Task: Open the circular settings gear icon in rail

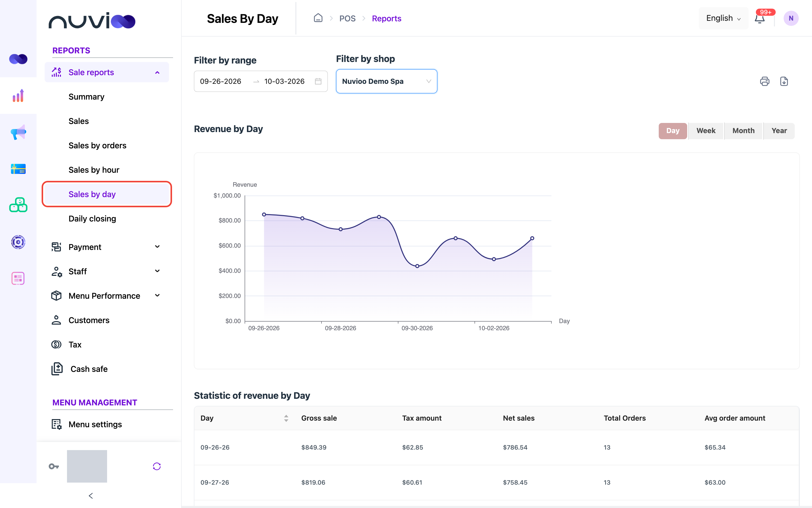Action: pos(18,242)
